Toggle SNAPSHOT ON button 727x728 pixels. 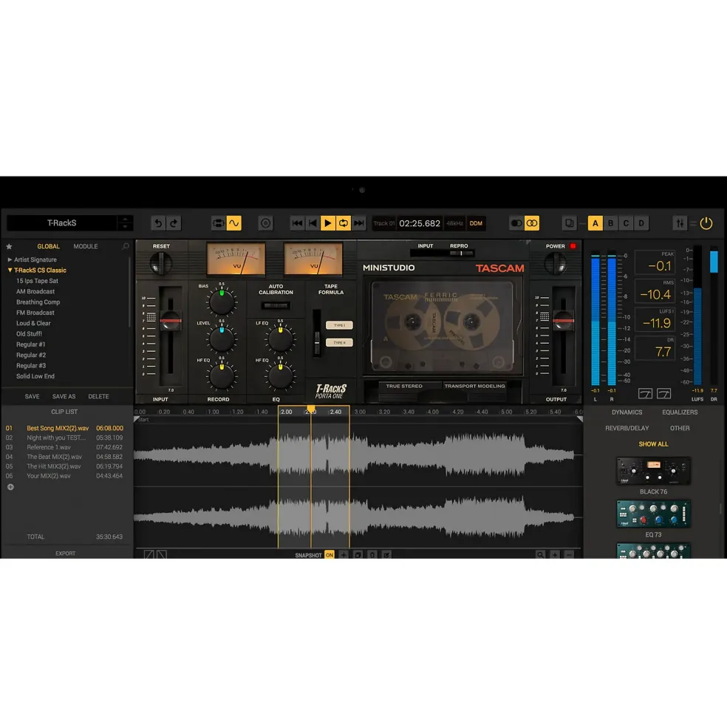coord(330,555)
